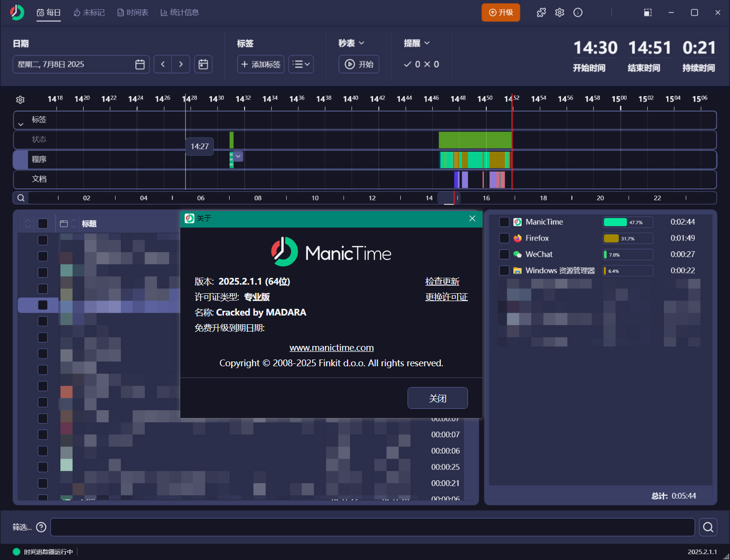Click the timeline zoom magnifier icon
The height and width of the screenshot is (560, 730).
pos(21,198)
